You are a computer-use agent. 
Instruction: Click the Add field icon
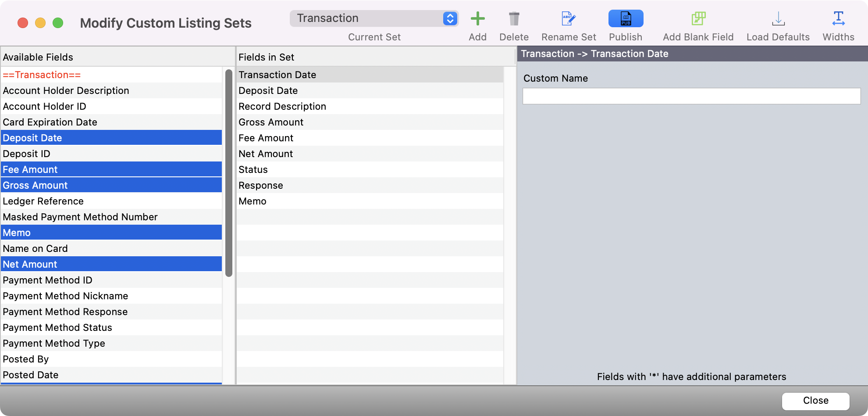477,18
